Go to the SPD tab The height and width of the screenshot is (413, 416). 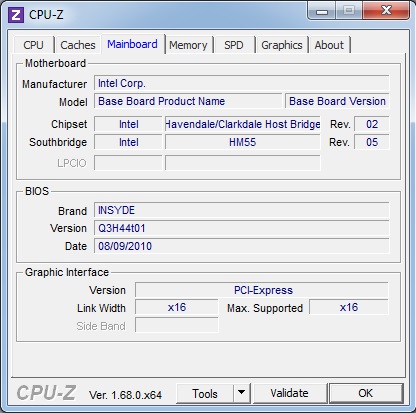click(234, 45)
